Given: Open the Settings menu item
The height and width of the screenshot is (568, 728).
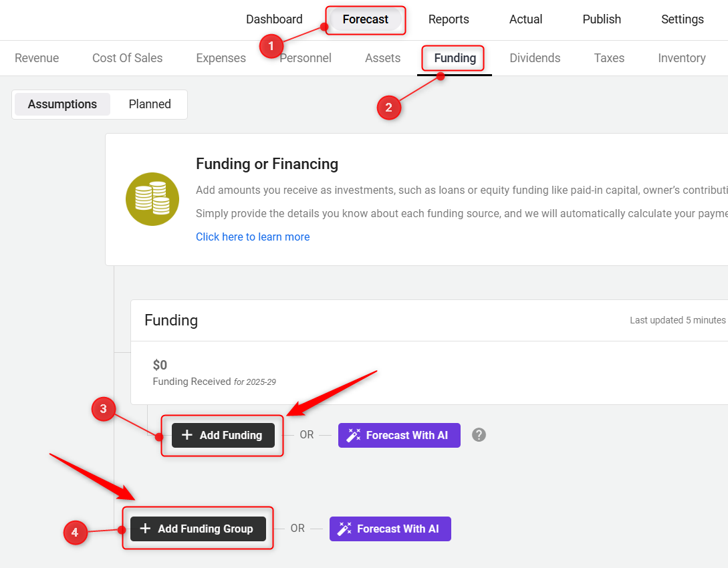Looking at the screenshot, I should (682, 19).
